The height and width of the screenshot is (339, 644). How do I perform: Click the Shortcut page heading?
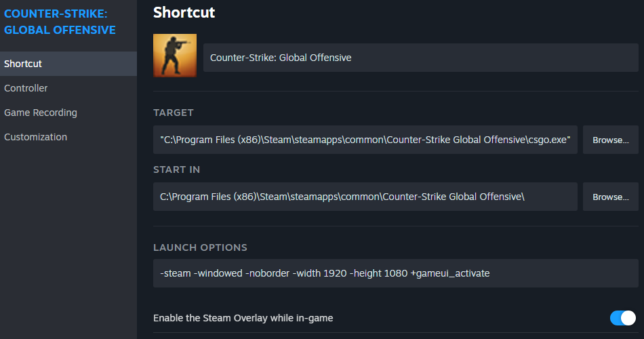point(184,12)
